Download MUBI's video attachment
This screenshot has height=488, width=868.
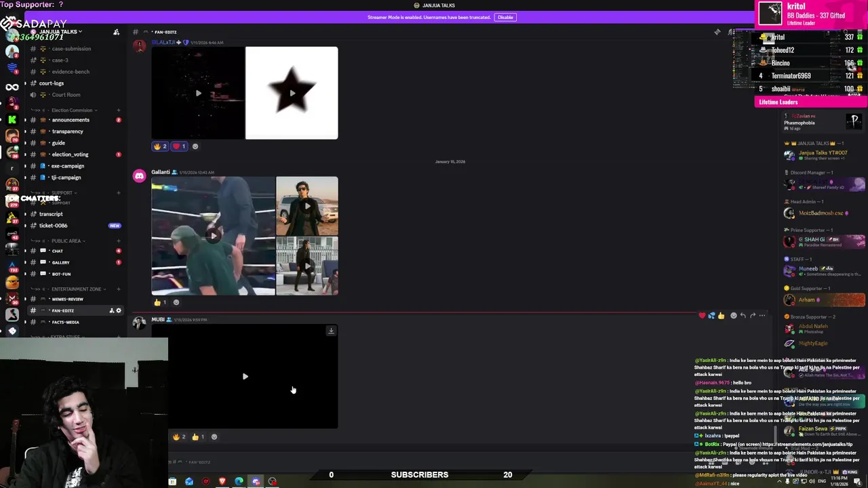click(331, 331)
